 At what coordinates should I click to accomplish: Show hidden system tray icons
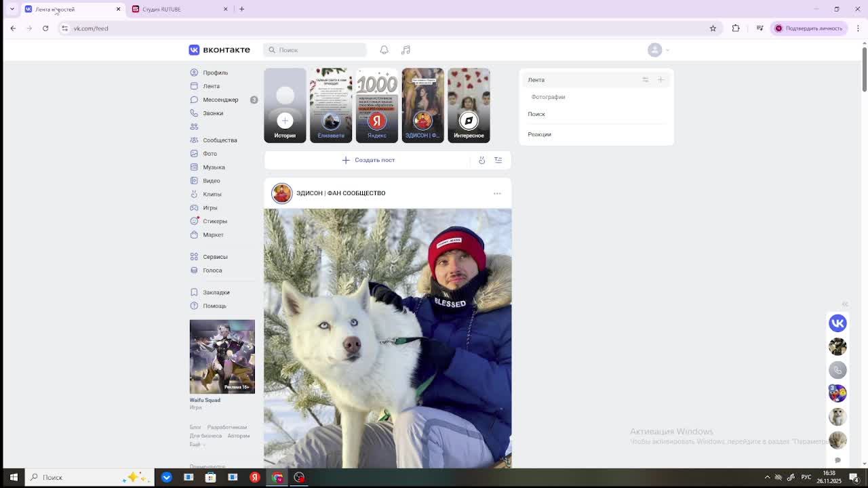click(767, 477)
